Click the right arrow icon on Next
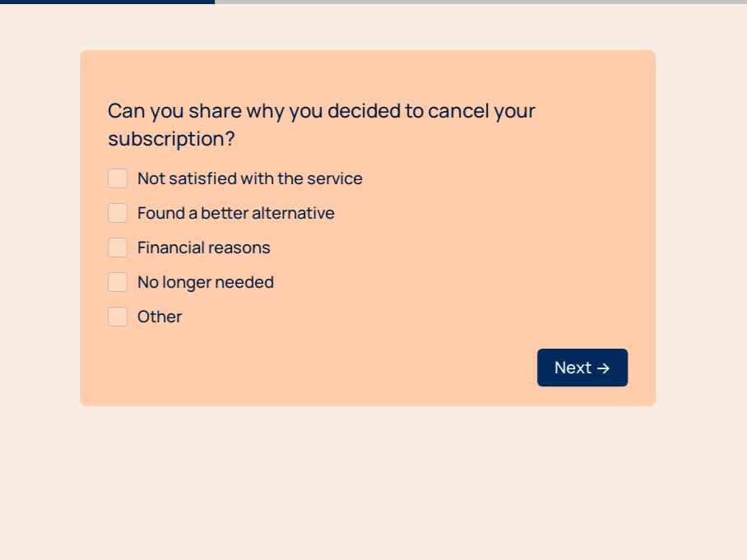Viewport: 747px width, 560px height. [603, 368]
